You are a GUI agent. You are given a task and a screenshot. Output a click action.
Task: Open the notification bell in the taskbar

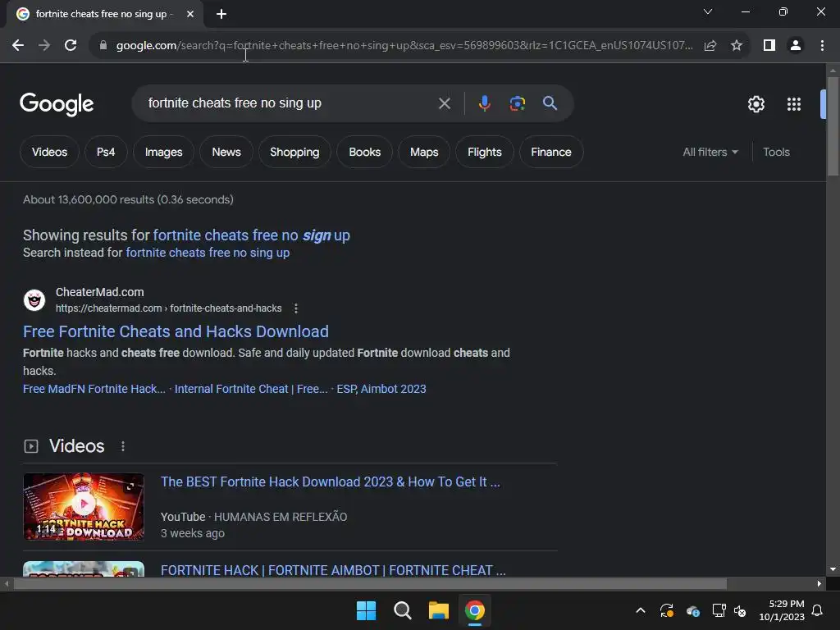point(818,610)
